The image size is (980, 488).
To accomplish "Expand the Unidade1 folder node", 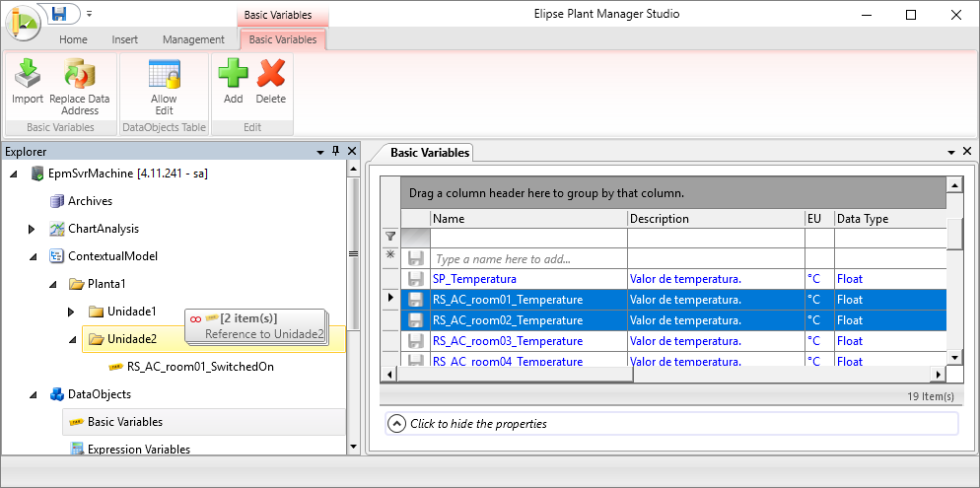I will [x=71, y=312].
